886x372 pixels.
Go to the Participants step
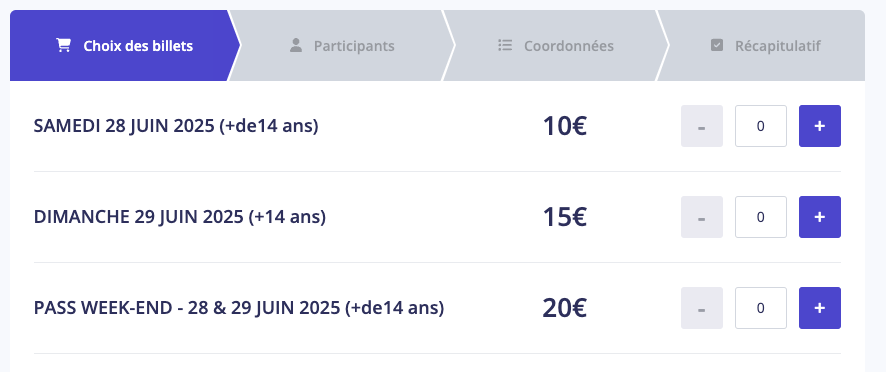pyautogui.click(x=341, y=46)
